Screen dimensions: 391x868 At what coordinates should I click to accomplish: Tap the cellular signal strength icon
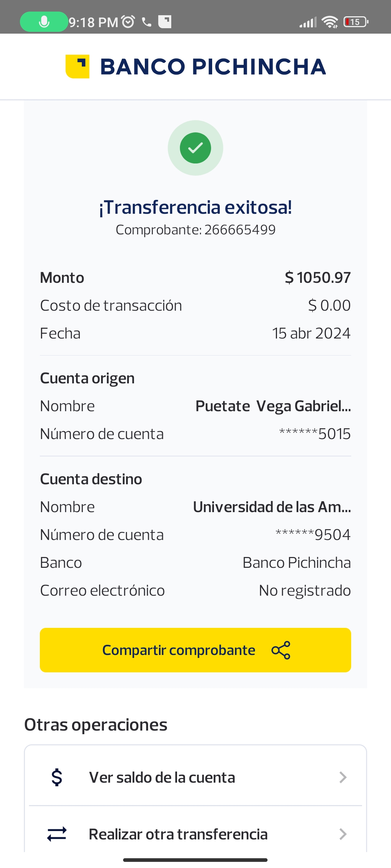coord(308,22)
